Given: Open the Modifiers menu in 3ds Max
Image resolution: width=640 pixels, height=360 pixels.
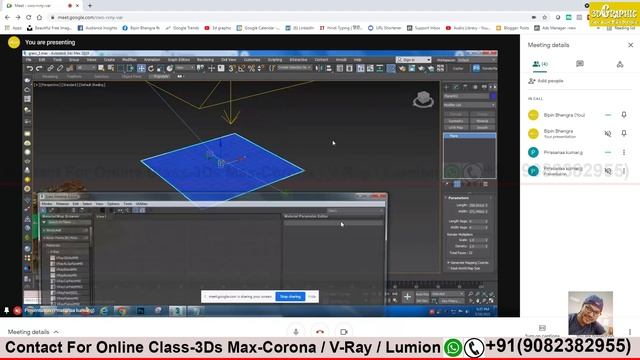Looking at the screenshot, I should tap(129, 60).
